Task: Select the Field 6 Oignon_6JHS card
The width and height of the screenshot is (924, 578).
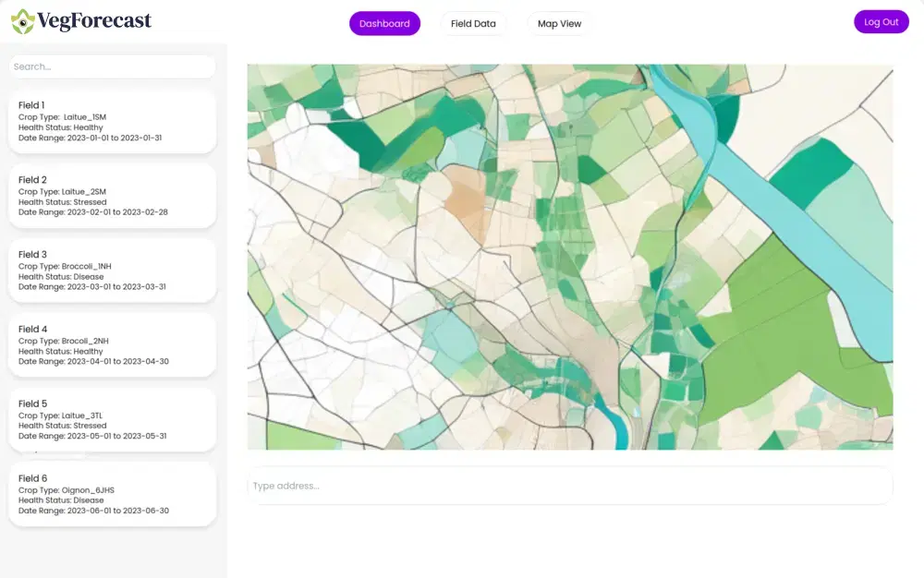Action: click(x=111, y=494)
